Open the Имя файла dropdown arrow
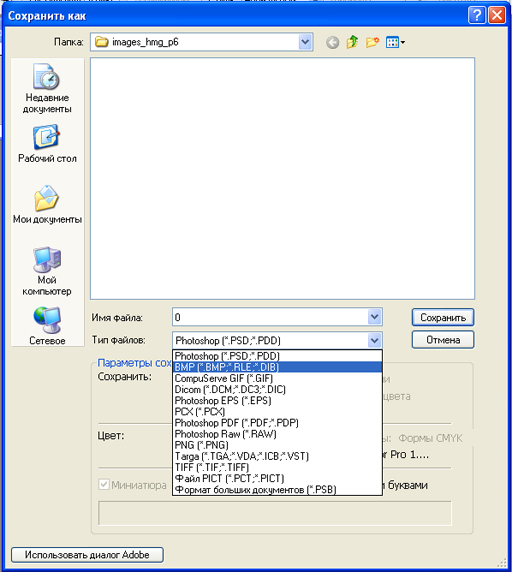512x572 pixels. pos(374,317)
